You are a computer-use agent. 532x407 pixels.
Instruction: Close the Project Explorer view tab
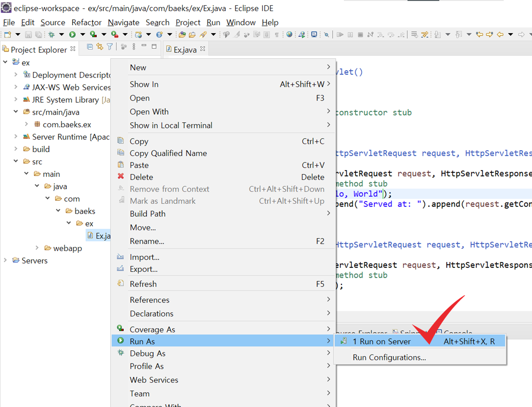pyautogui.click(x=73, y=48)
